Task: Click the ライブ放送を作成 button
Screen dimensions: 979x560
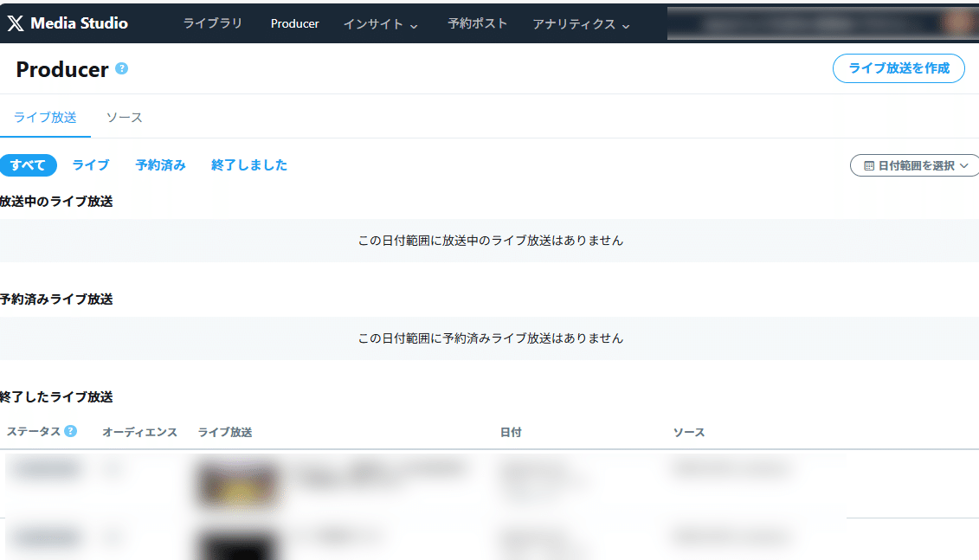Action: 898,68
